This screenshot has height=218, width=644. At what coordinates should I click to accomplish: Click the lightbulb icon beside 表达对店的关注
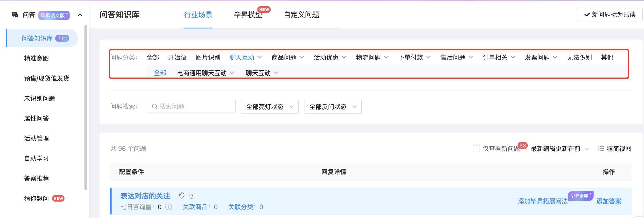(x=182, y=196)
